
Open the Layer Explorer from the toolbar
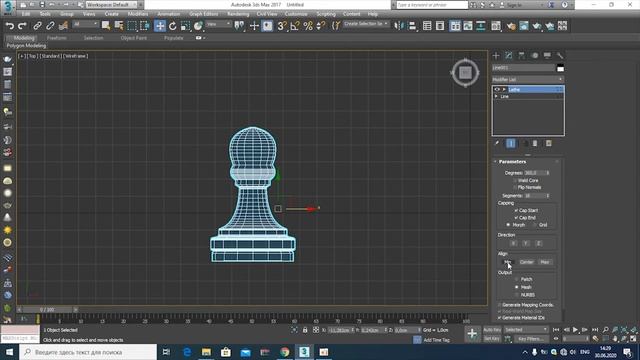tap(440, 26)
